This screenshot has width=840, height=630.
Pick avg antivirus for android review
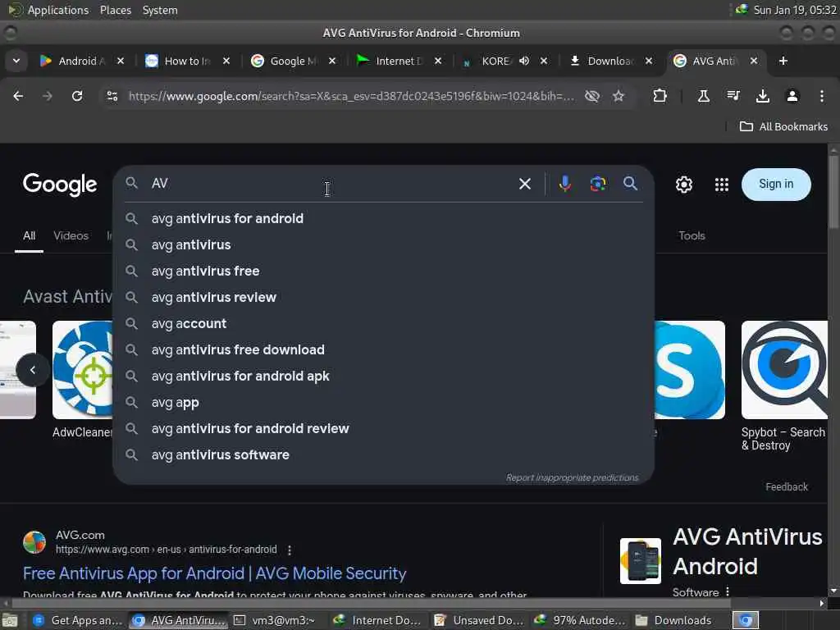383,428
